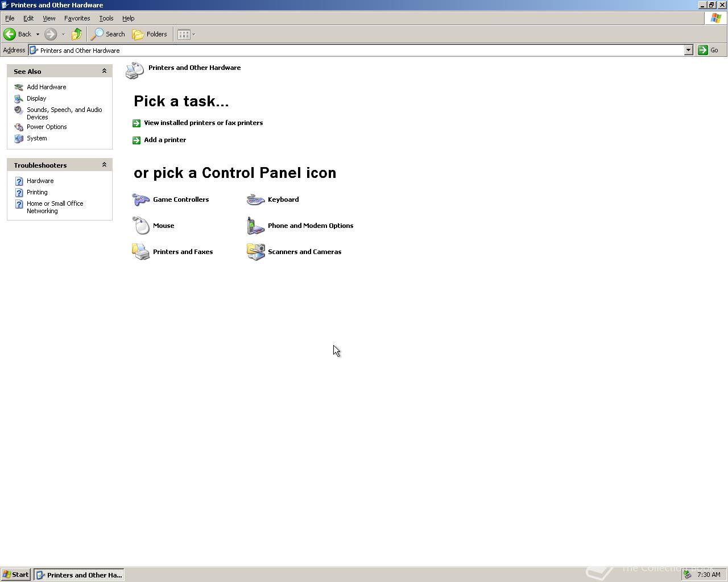
Task: Click the Display icon in See Also
Action: coord(19,98)
